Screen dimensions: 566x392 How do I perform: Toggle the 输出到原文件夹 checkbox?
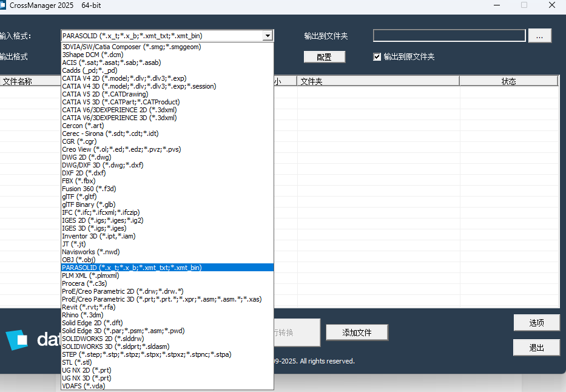377,56
